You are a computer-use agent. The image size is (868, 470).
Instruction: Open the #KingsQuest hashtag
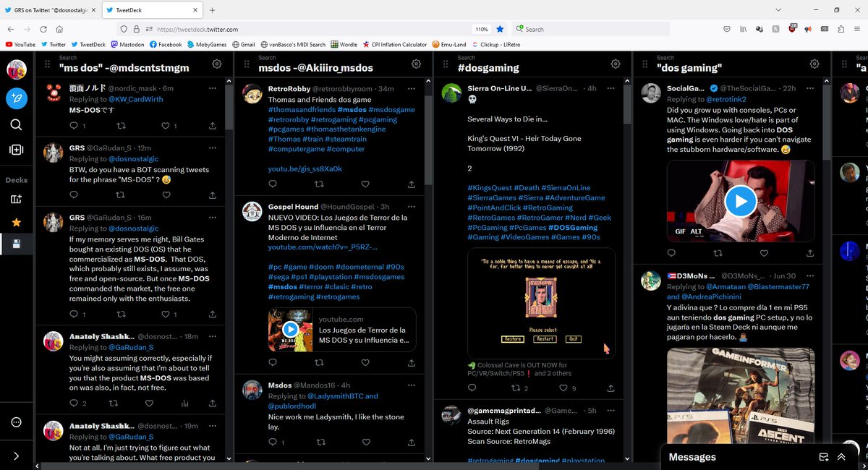pos(490,188)
